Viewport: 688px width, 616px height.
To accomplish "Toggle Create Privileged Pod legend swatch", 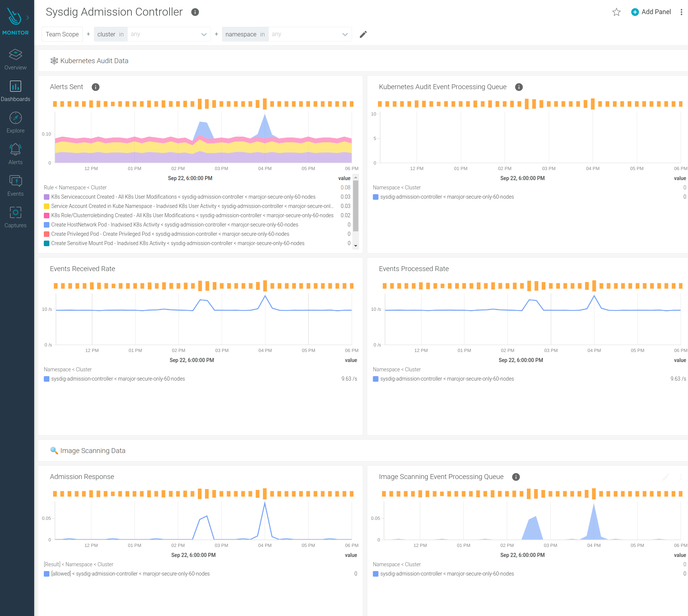I will (x=47, y=234).
